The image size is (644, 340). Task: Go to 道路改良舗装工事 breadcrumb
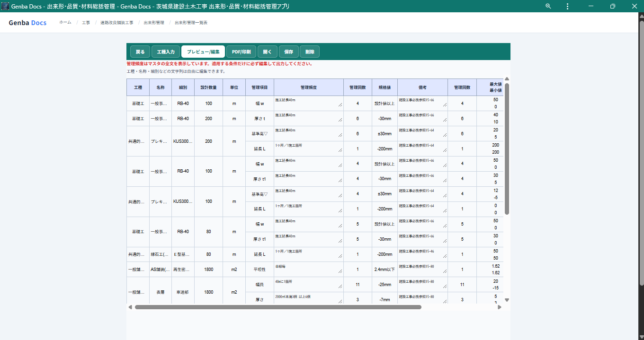coord(117,23)
